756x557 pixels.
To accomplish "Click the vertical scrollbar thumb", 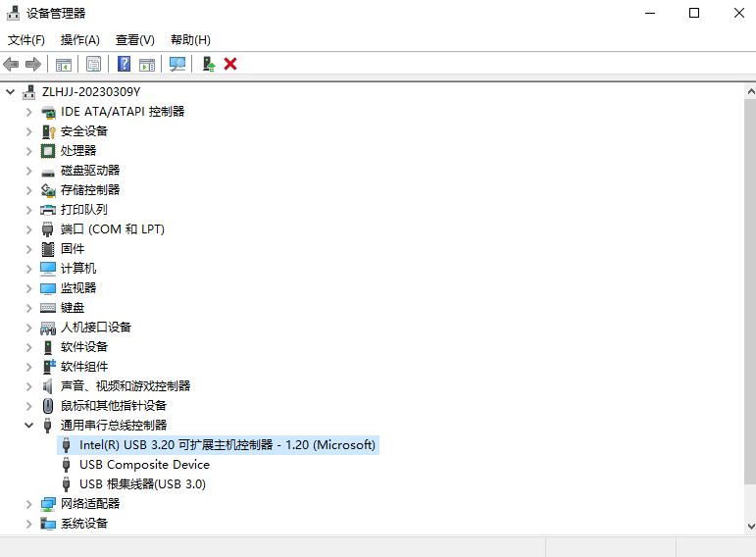I will click(750, 292).
